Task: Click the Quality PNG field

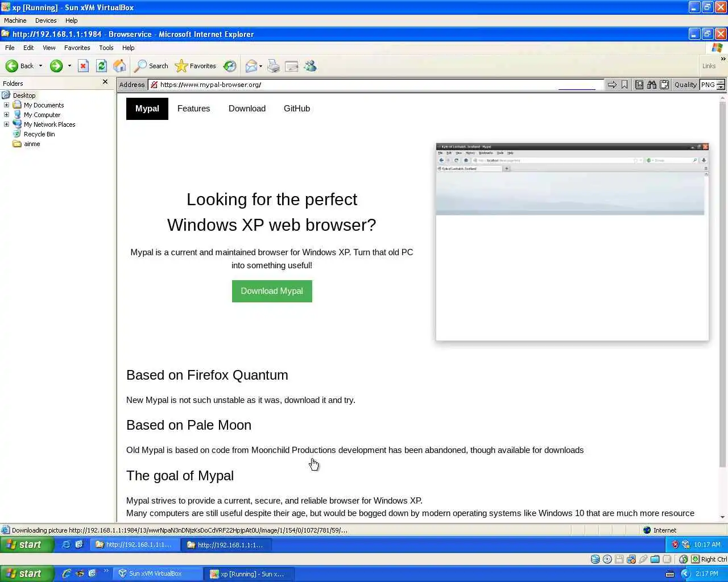Action: point(708,85)
